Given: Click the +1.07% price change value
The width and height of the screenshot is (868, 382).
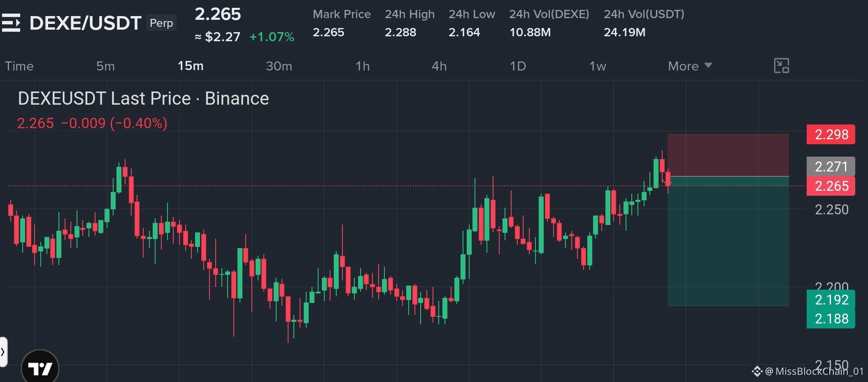Looking at the screenshot, I should click(272, 37).
